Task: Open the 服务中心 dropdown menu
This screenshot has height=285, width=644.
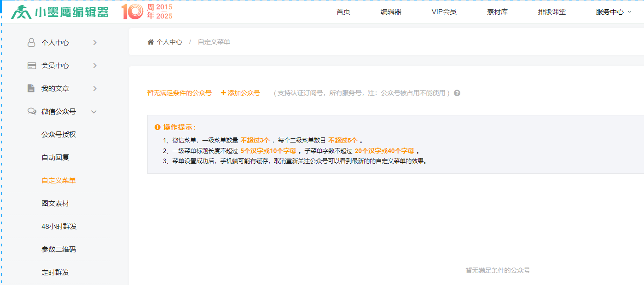Action: pyautogui.click(x=613, y=12)
